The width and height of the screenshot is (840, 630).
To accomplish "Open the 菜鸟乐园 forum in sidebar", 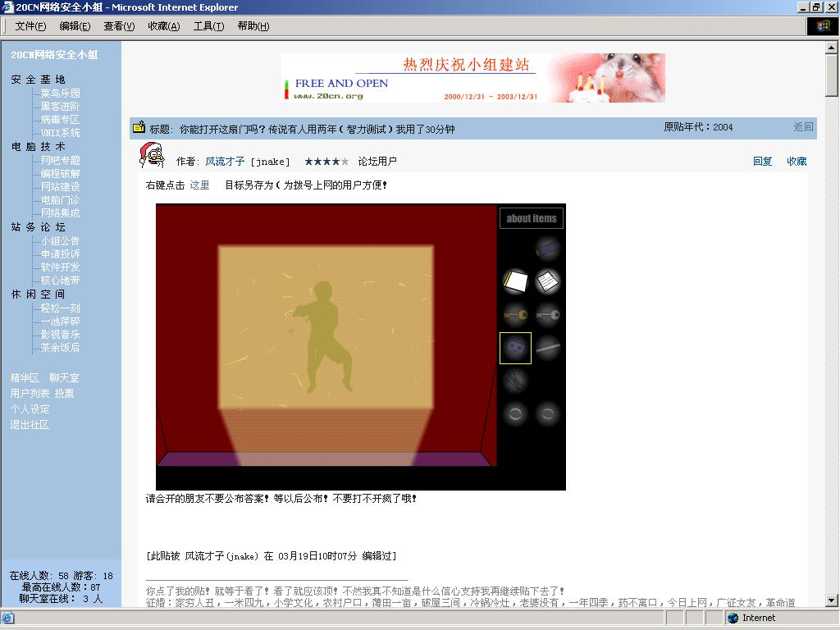I will coord(61,94).
